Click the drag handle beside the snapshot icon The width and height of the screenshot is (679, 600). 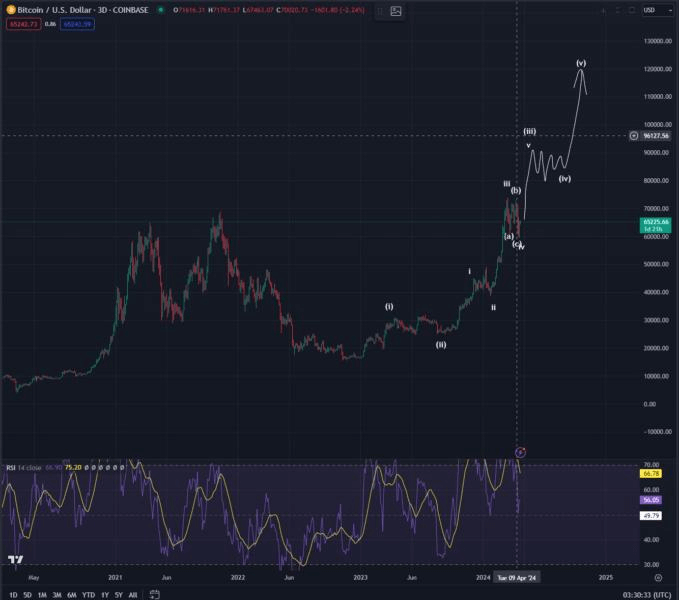pos(380,11)
